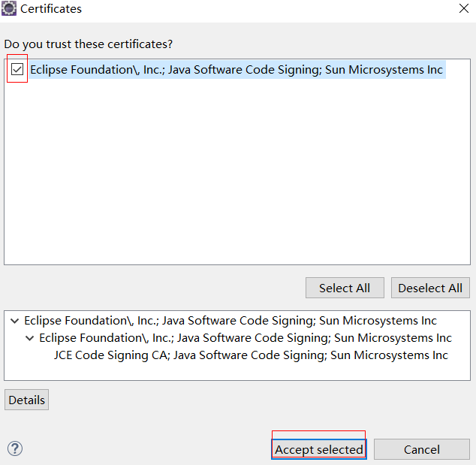Screen dimensions: 476x465
Task: Select the Eclipse Foundation certificate row in list
Action: (236, 70)
